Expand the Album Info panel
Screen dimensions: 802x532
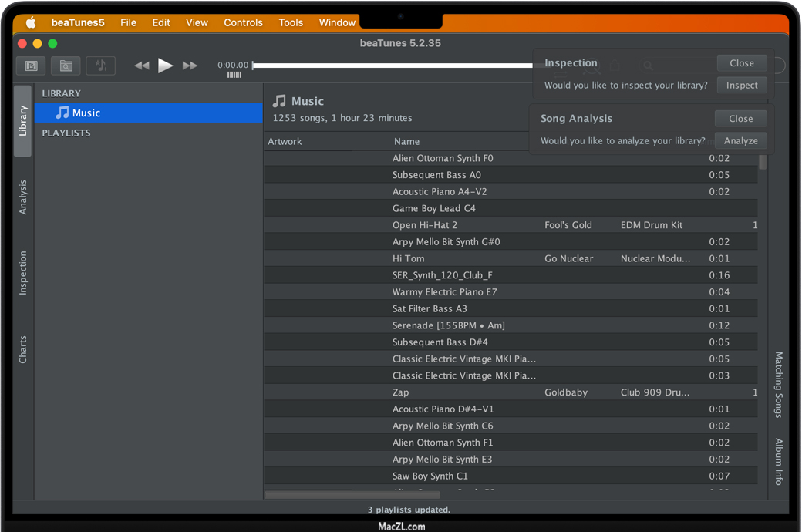coord(779,461)
